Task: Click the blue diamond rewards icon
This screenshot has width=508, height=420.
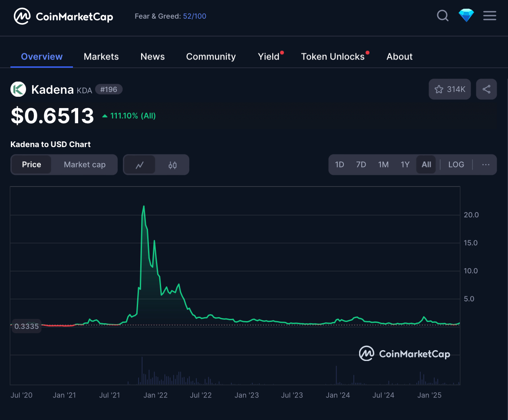Action: click(466, 16)
